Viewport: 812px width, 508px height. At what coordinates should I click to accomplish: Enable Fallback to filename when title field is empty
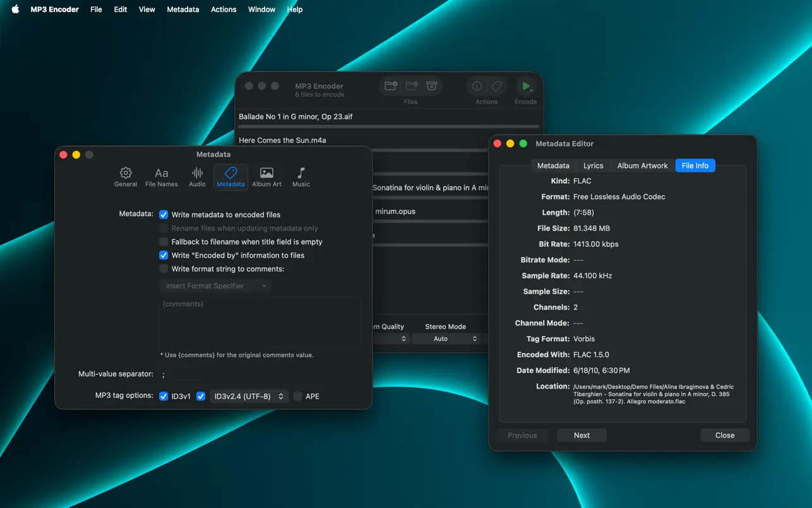[x=164, y=242]
